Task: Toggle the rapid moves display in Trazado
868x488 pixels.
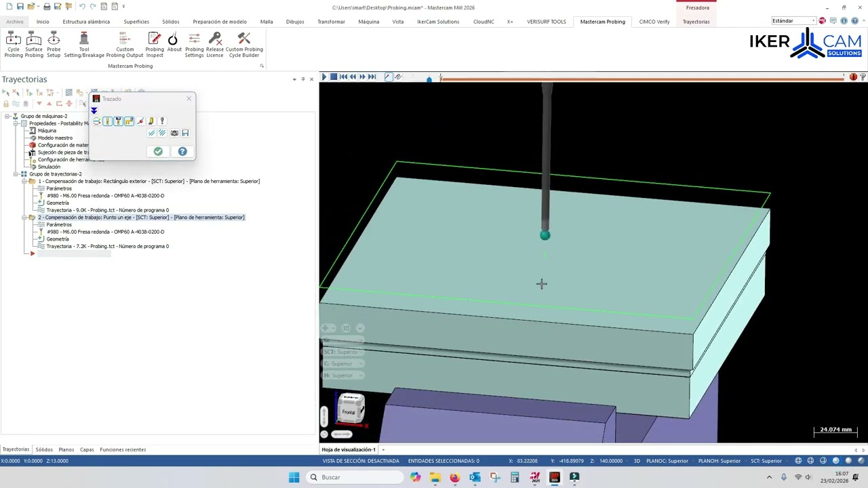Action: tap(129, 121)
